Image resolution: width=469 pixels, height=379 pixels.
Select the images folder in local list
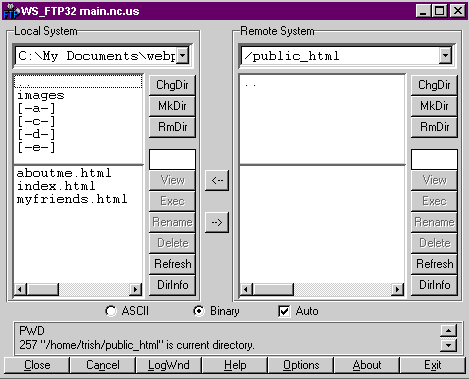click(41, 95)
